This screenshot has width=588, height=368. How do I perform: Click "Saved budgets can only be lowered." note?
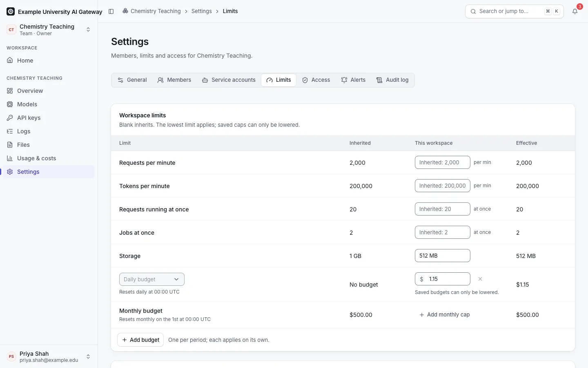point(457,292)
